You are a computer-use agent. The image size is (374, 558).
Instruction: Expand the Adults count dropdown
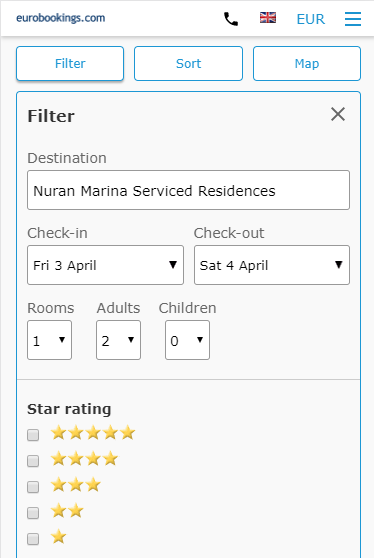pos(118,340)
